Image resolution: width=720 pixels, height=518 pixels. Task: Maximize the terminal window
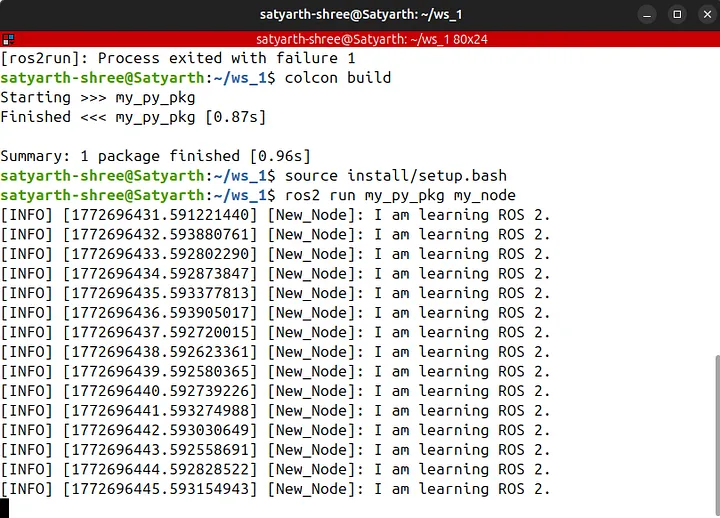[x=677, y=15]
